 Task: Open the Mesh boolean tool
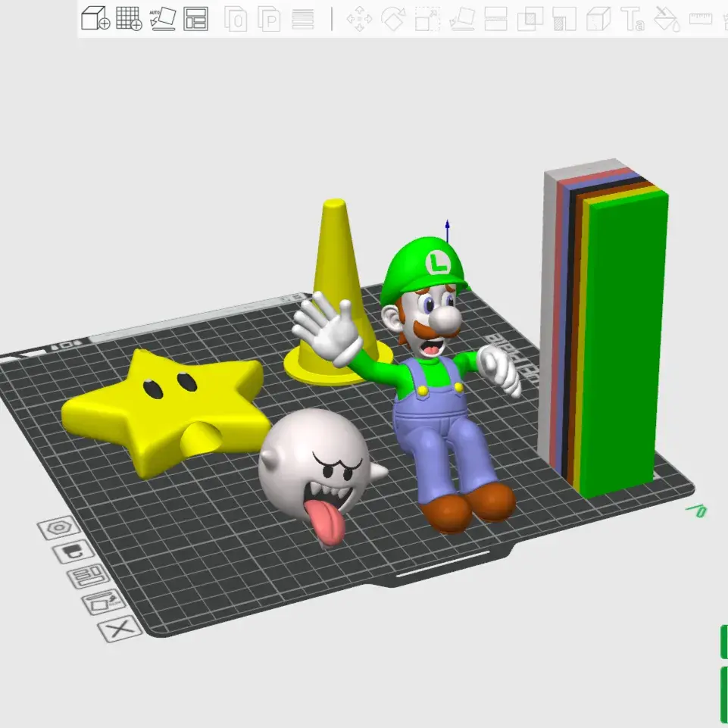tap(530, 19)
